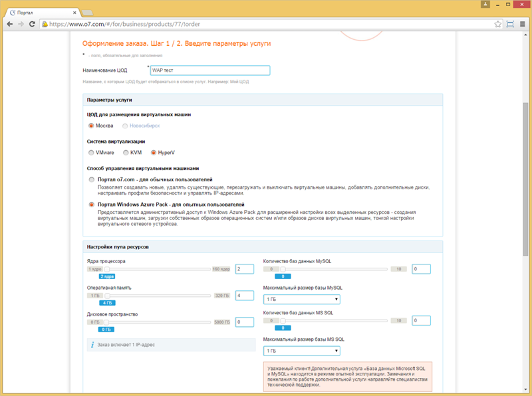Click the Дисковое пространство slider handle
The height and width of the screenshot is (396, 532).
click(106, 322)
